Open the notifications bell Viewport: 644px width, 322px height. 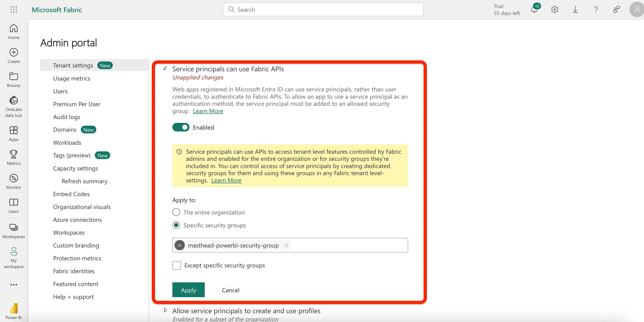(x=534, y=10)
